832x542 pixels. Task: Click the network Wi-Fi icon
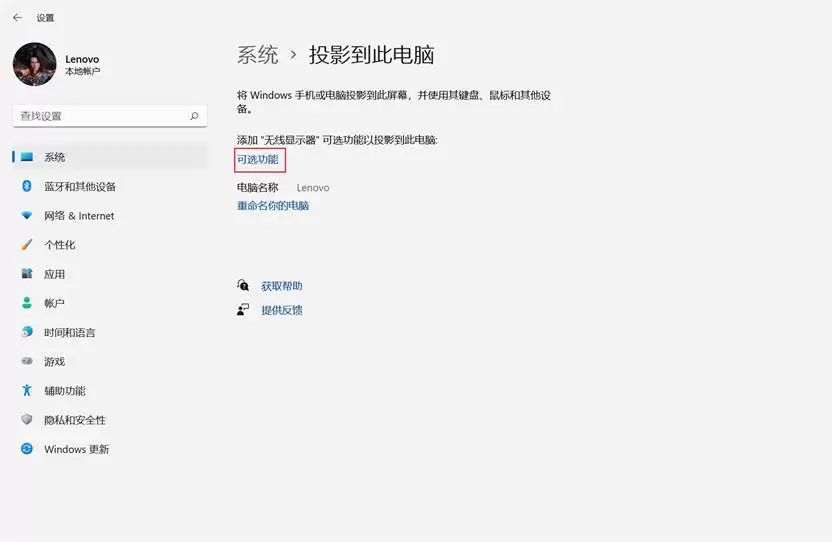[x=27, y=216]
